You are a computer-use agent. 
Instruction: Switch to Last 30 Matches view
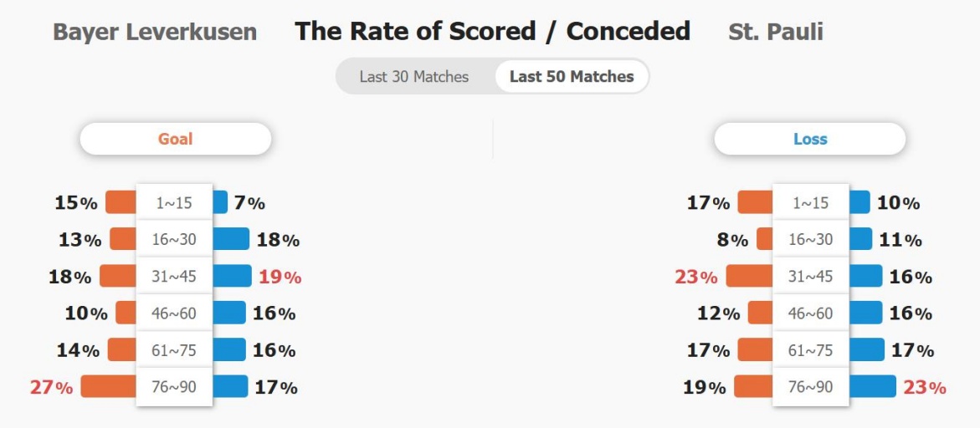pyautogui.click(x=413, y=77)
